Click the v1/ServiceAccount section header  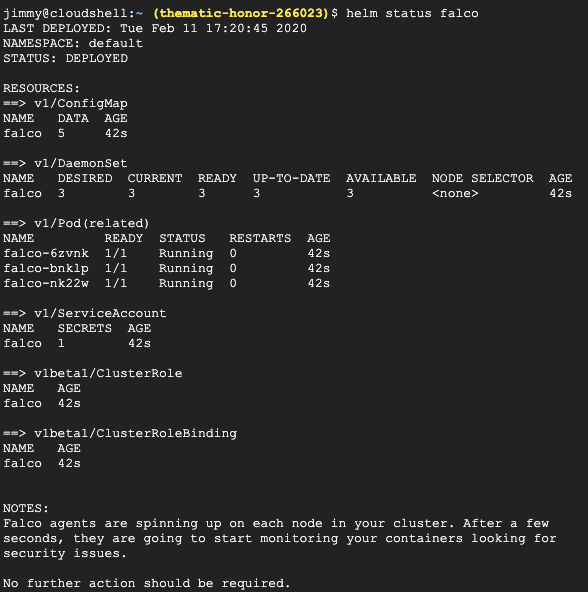point(85,313)
